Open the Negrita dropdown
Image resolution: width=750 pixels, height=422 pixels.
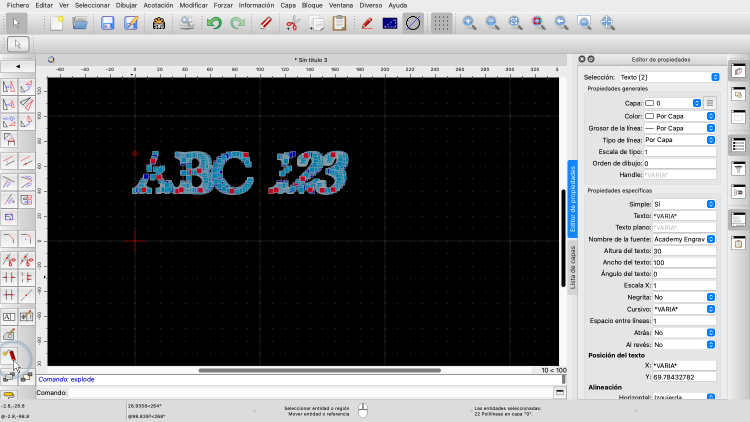tap(684, 297)
